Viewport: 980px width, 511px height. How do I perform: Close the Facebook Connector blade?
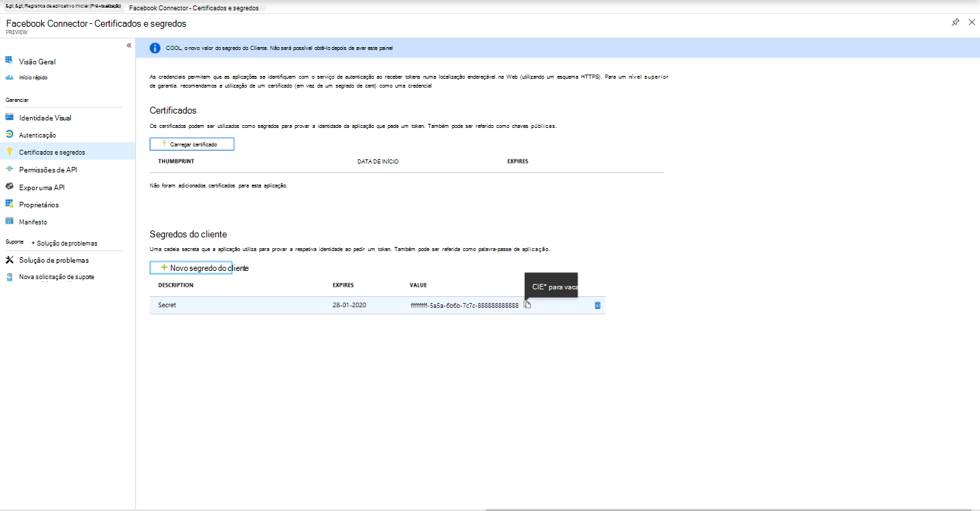click(x=972, y=23)
